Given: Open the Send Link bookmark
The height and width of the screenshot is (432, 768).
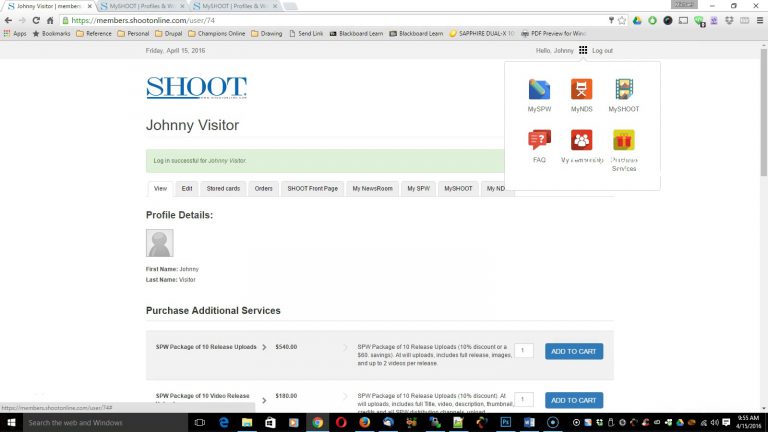Looking at the screenshot, I should tap(306, 34).
